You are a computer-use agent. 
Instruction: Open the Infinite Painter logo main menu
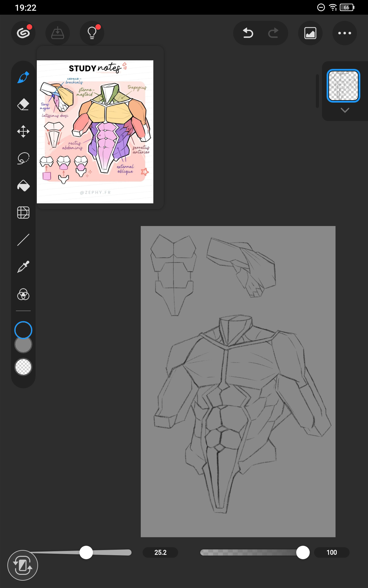[23, 33]
